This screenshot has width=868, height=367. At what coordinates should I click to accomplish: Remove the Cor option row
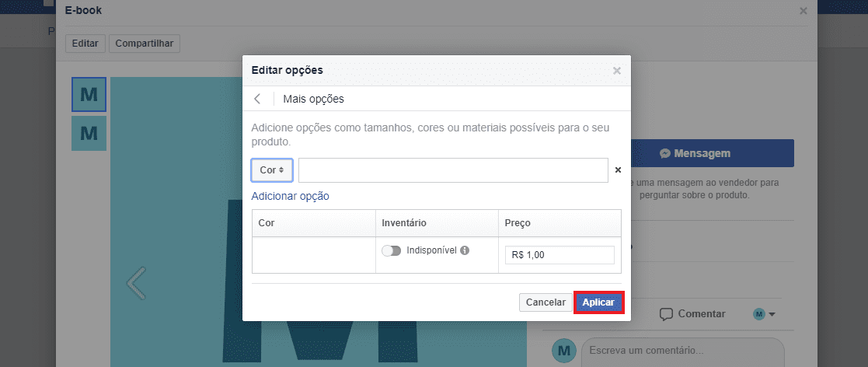click(x=619, y=170)
